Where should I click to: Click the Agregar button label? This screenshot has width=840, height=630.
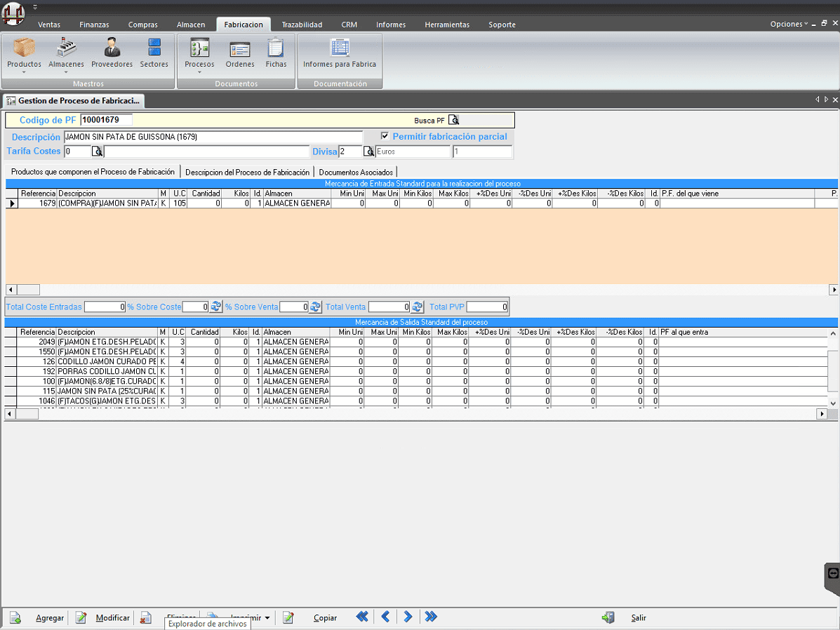point(50,618)
